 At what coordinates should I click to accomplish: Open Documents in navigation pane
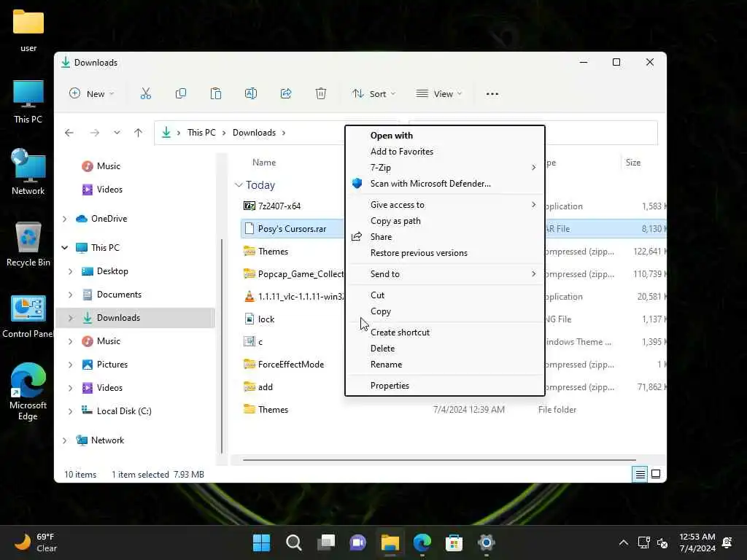pos(119,295)
